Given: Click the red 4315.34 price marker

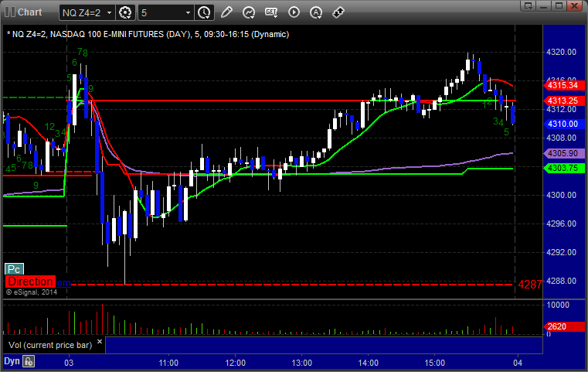Looking at the screenshot, I should [x=563, y=85].
